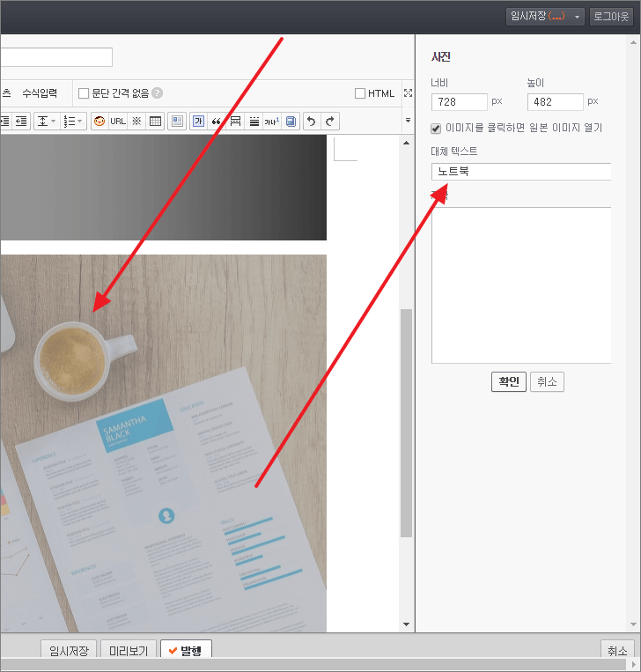
Task: Toggle fullscreen editor mode icon
Action: pos(408,92)
